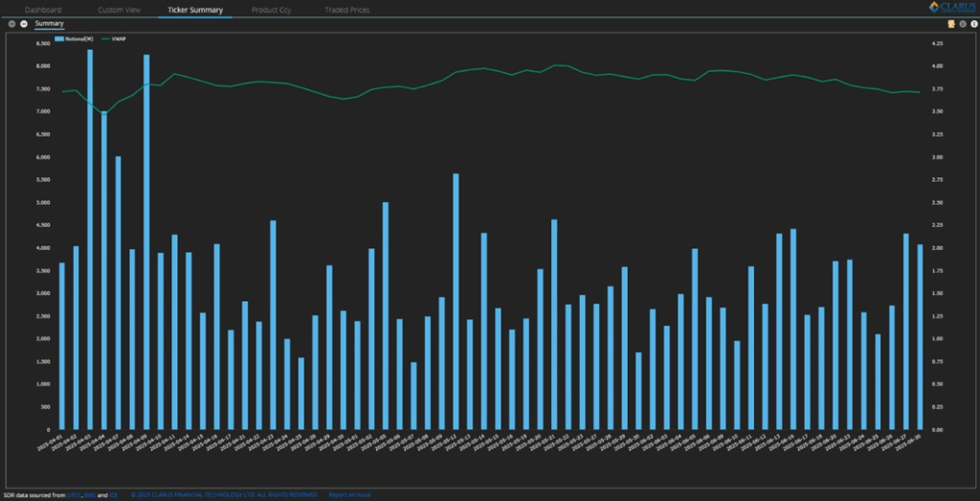Click the first gray circle icon beside Summary
Screen dimensions: 980x501
[11, 22]
